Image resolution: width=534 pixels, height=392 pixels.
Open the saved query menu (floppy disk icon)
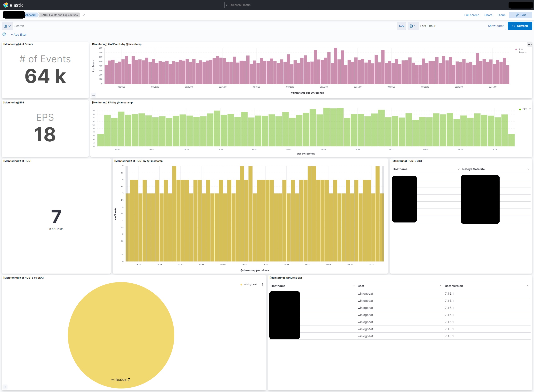[x=5, y=26]
